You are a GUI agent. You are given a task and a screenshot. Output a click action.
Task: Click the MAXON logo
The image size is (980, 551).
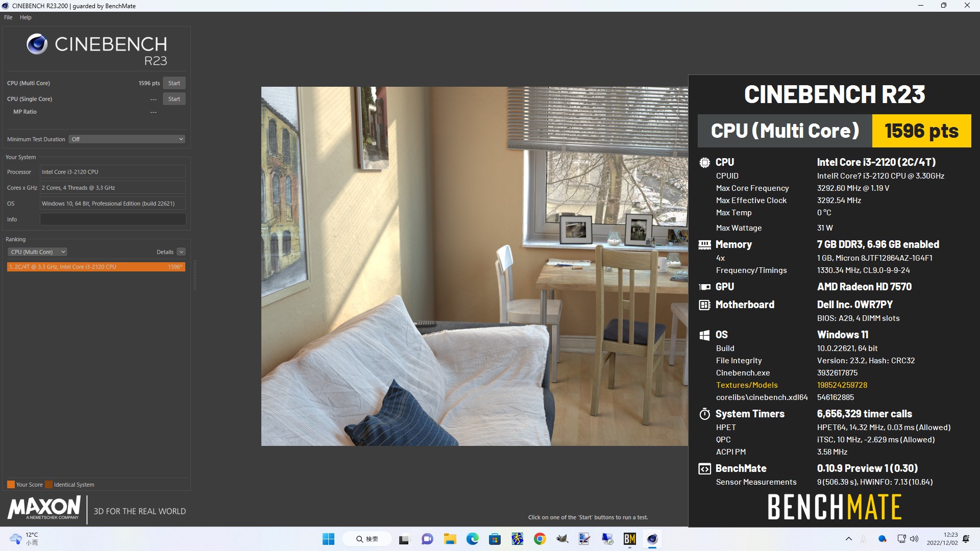coord(44,508)
